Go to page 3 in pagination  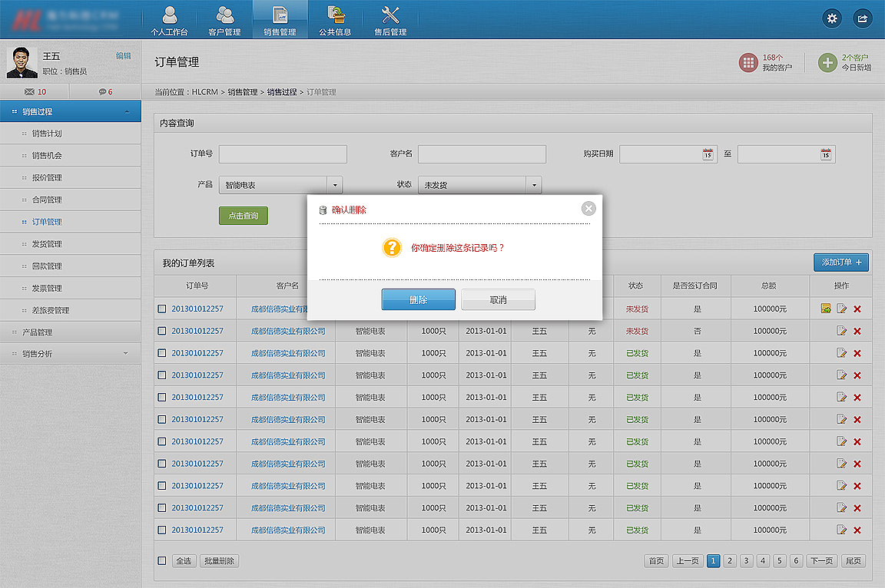click(746, 561)
